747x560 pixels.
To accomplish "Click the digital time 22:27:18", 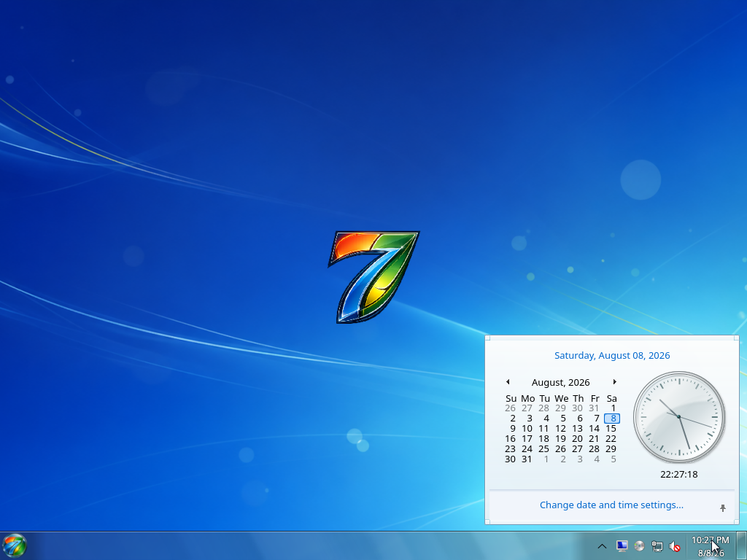I will (679, 474).
